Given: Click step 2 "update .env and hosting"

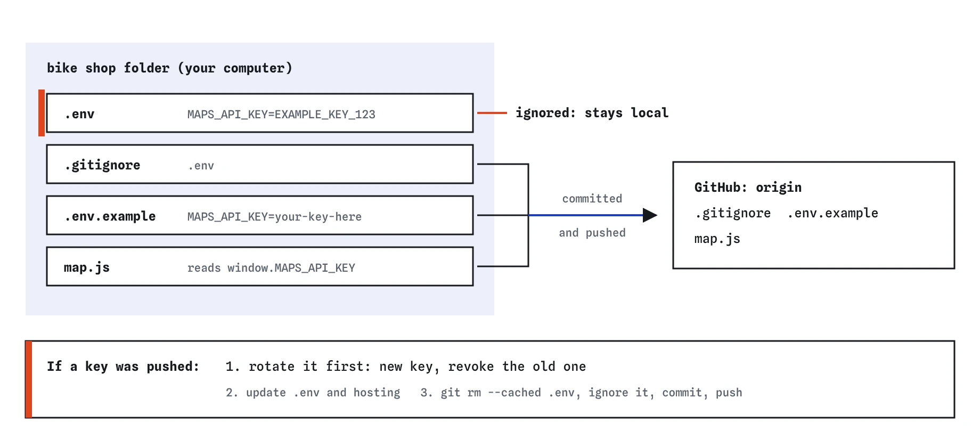Looking at the screenshot, I should (x=313, y=393).
